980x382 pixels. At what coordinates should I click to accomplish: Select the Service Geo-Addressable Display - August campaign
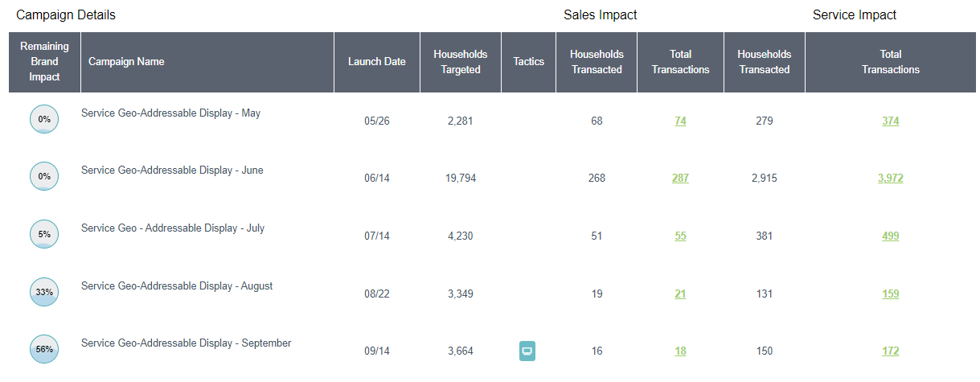point(177,286)
